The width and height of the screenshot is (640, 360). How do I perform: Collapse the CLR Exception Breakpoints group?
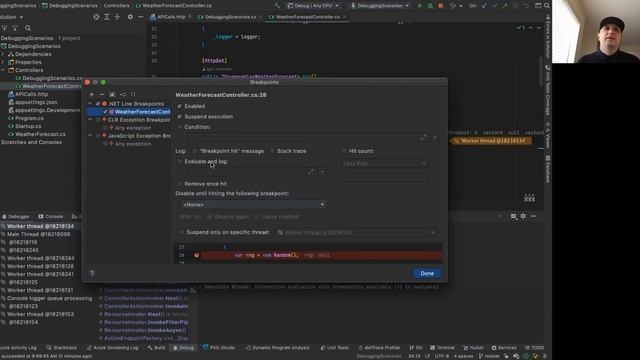pyautogui.click(x=90, y=120)
